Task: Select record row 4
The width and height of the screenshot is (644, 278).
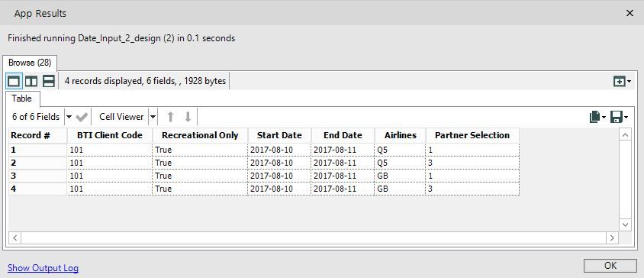Action: coord(38,189)
